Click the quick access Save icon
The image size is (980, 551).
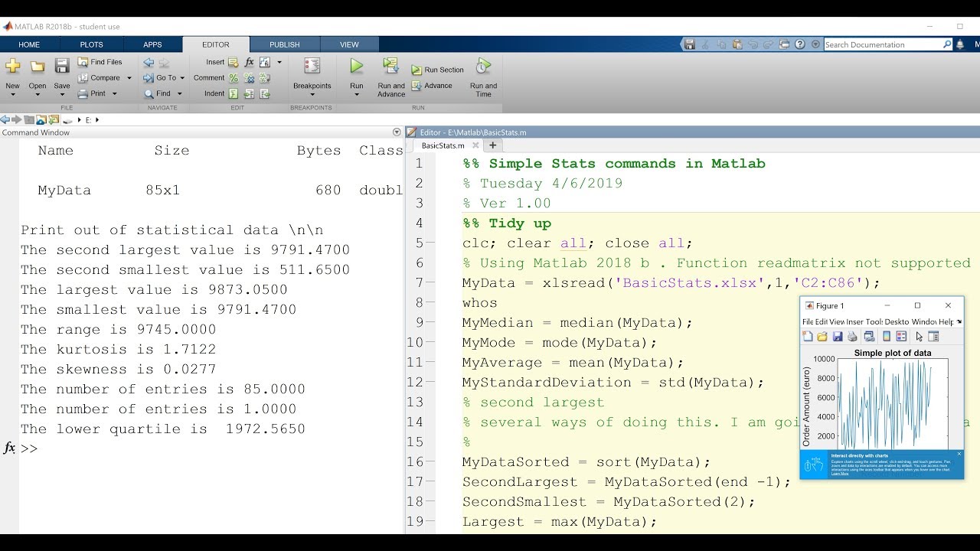(690, 44)
